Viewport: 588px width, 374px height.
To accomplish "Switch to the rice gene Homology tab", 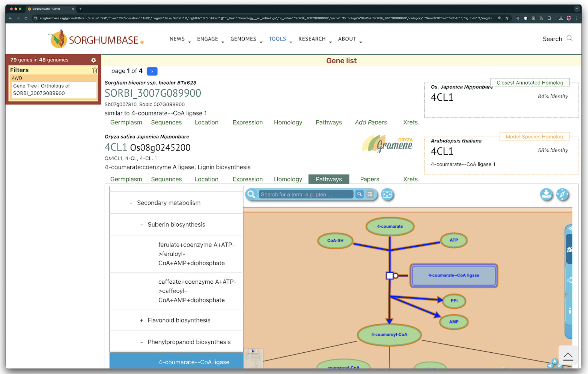I will pyautogui.click(x=288, y=179).
